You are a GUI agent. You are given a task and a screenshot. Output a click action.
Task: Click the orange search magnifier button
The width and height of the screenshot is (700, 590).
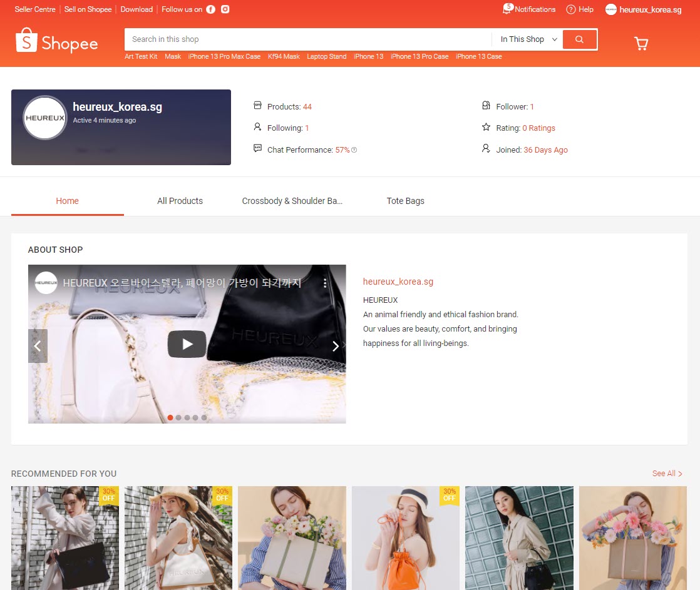click(579, 39)
